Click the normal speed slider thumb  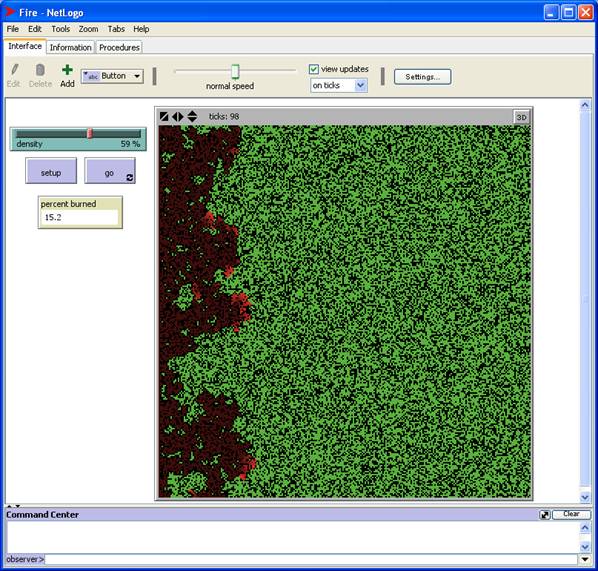(x=235, y=71)
